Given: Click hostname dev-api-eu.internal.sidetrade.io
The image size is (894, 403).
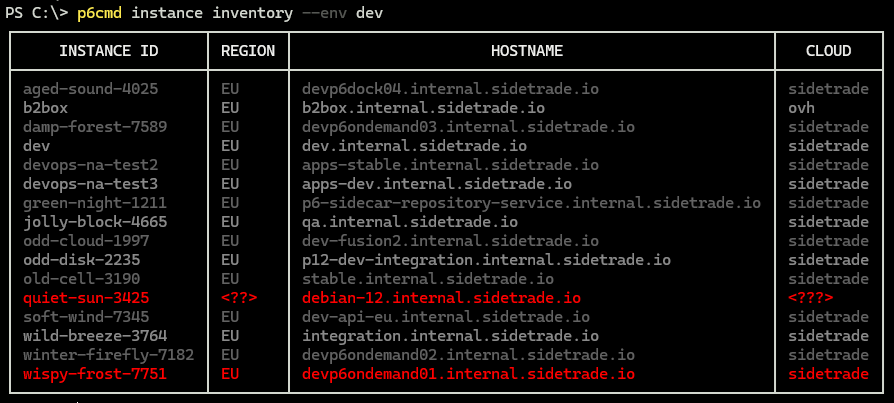Looking at the screenshot, I should (x=446, y=317).
